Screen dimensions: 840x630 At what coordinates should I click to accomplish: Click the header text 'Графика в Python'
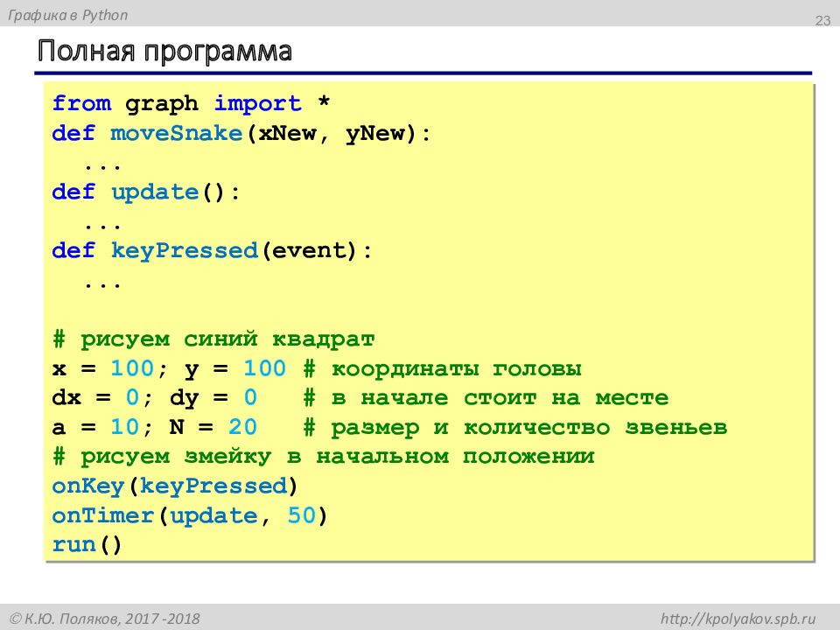pyautogui.click(x=68, y=15)
